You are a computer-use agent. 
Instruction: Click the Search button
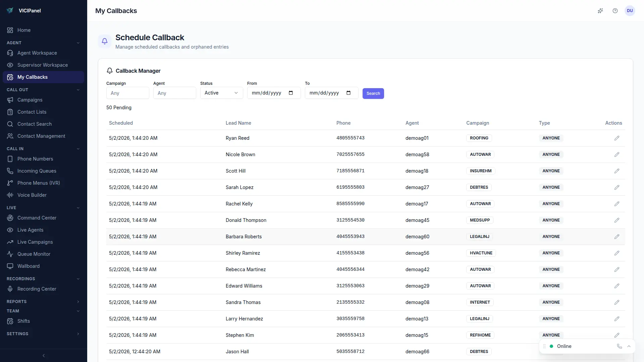(x=373, y=94)
